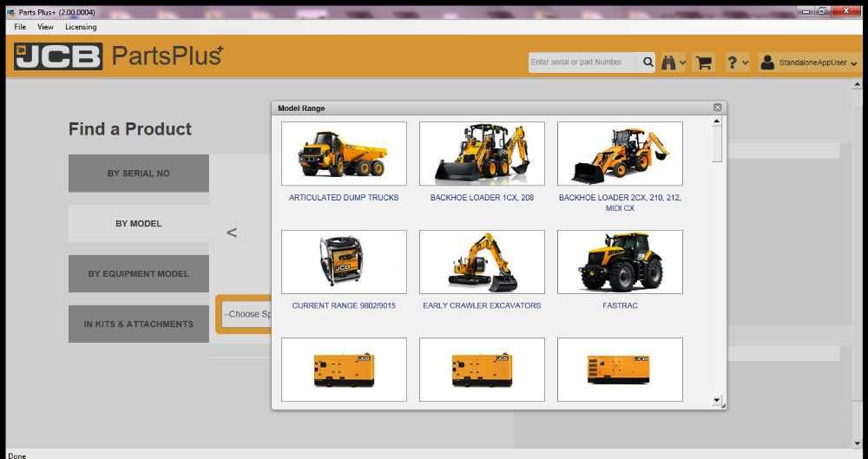The width and height of the screenshot is (868, 459).
Task: Click the articulated dump truck thumbnail
Action: (x=344, y=154)
